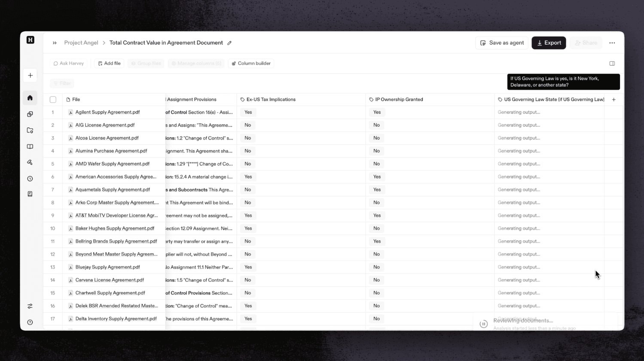Create new item with the sidebar plus icon

30,76
